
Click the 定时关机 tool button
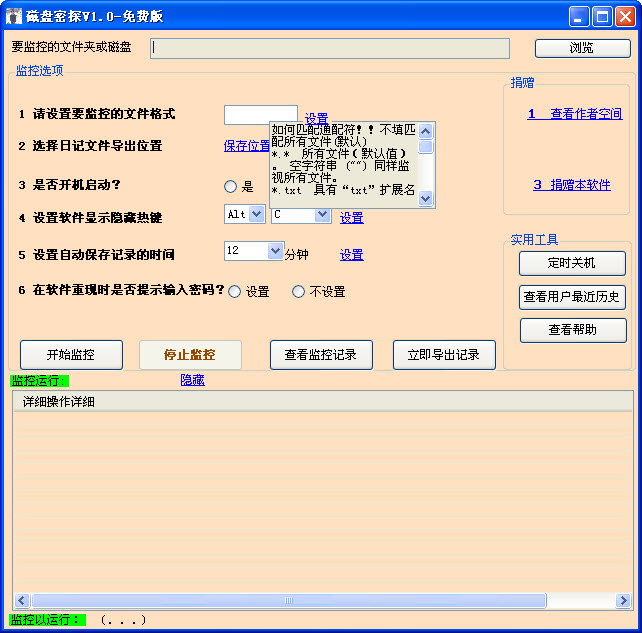pyautogui.click(x=572, y=263)
